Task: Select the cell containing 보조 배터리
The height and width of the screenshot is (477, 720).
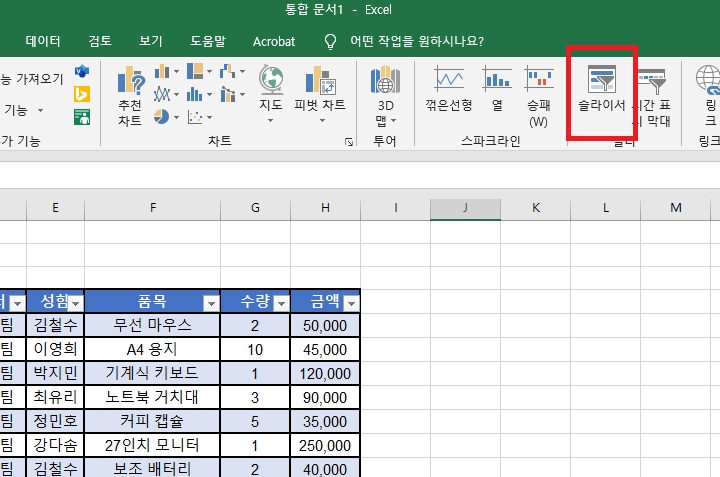Action: coord(152,468)
